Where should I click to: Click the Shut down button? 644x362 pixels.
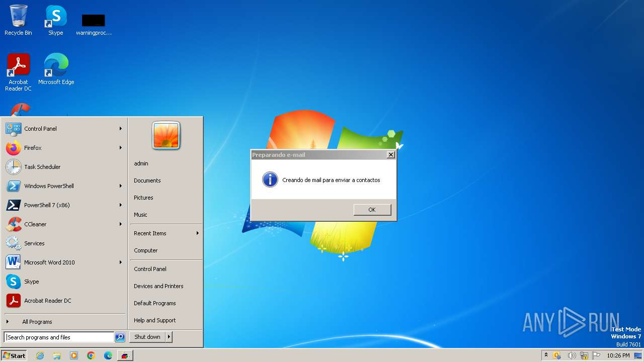tap(147, 337)
